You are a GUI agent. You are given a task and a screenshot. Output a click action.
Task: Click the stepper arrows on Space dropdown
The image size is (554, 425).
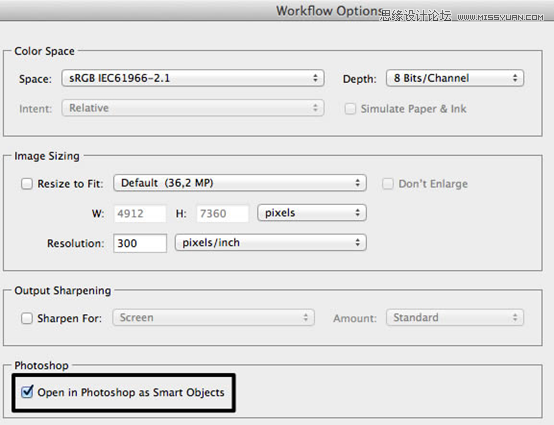[x=315, y=78]
